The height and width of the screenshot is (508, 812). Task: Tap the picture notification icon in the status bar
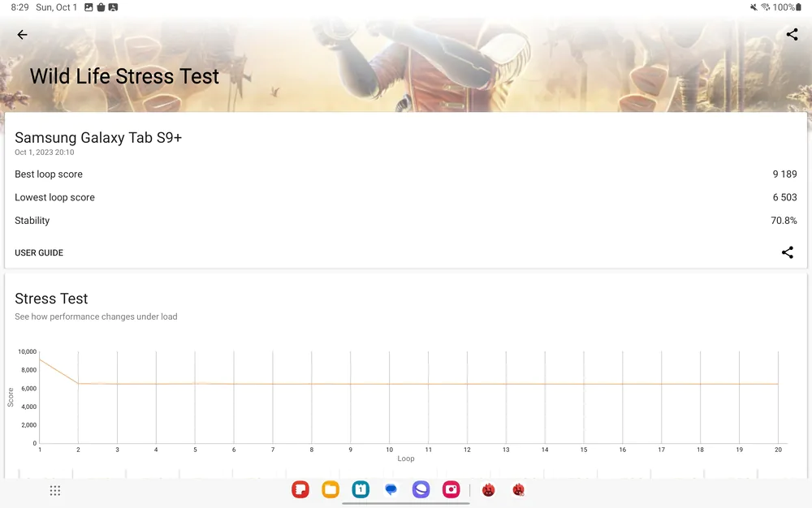pos(89,7)
